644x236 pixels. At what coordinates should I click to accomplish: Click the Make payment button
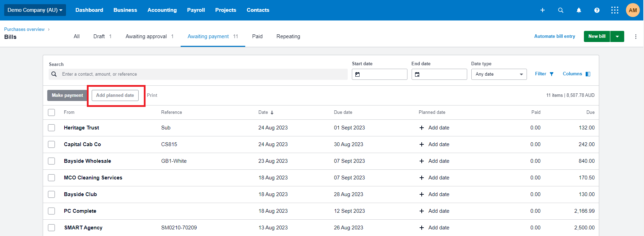tap(67, 95)
